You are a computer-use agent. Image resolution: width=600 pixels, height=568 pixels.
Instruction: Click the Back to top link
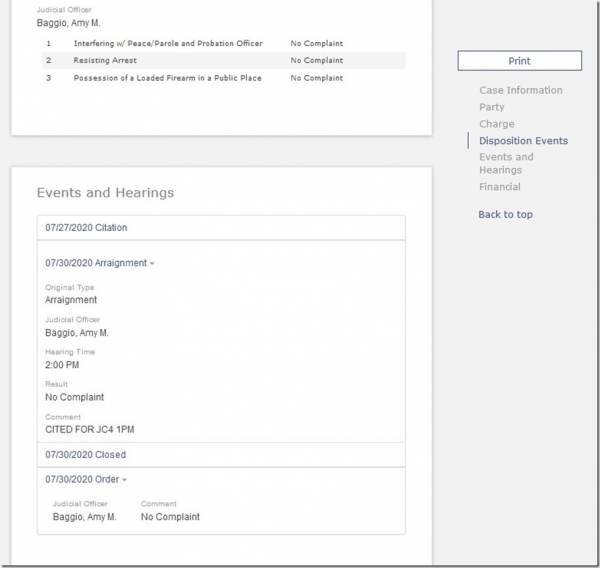tap(505, 214)
